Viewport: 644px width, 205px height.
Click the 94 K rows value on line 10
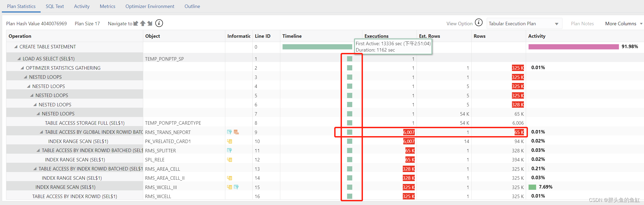(x=519, y=141)
